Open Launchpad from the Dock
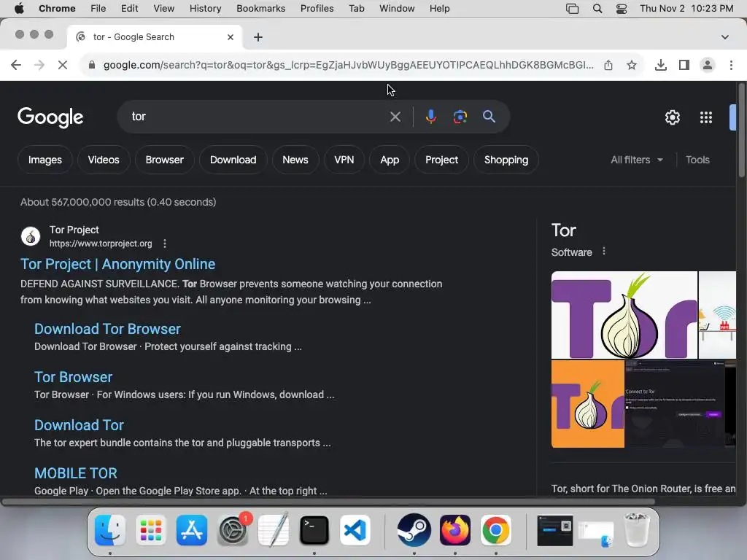The height and width of the screenshot is (560, 747). coord(151,530)
